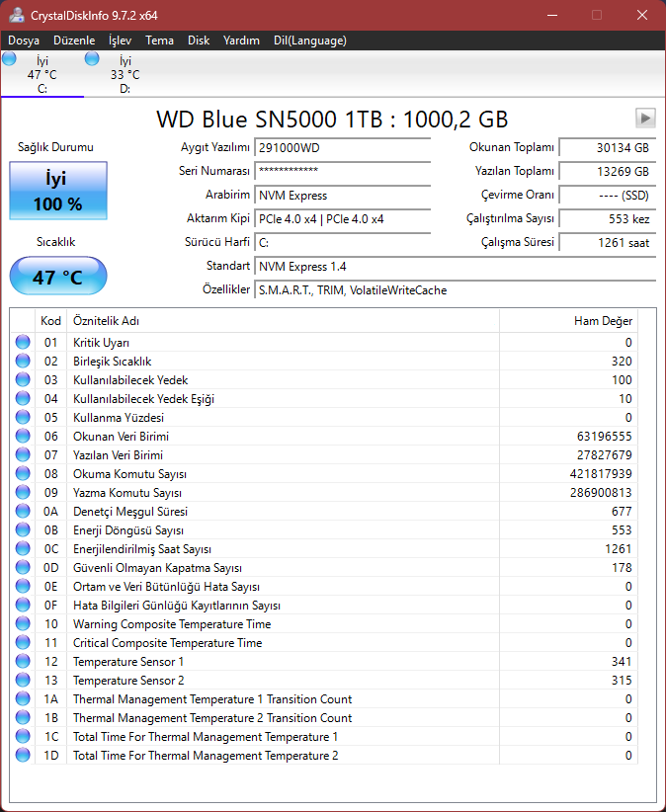Click status orb for Kritik Uyarı row

point(23,342)
